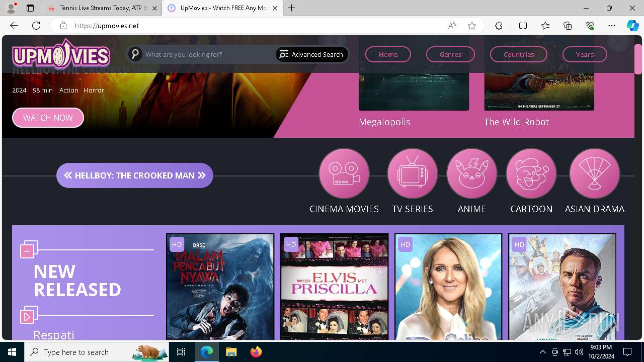
Task: Click the page vertical scrollbar thumb
Action: 638,59
